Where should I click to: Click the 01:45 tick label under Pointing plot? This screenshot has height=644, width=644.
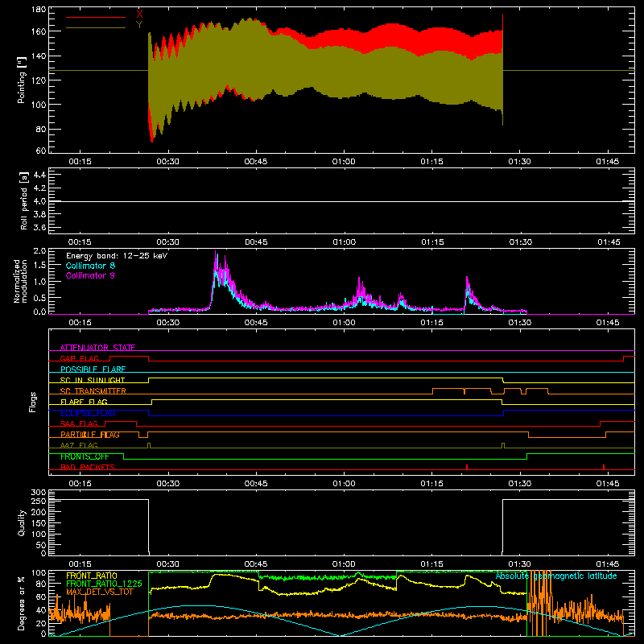(x=608, y=162)
